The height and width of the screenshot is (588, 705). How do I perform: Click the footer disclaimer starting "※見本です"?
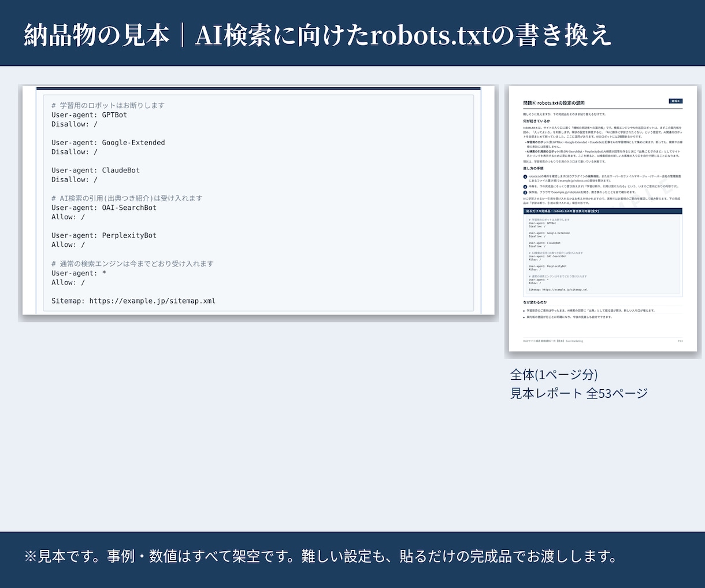tap(321, 556)
